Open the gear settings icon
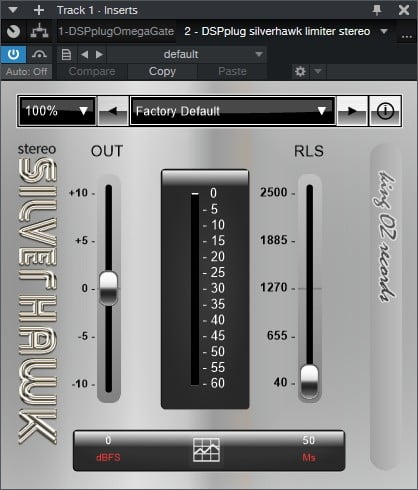Screen dimensions: 418x490 pos(300,71)
